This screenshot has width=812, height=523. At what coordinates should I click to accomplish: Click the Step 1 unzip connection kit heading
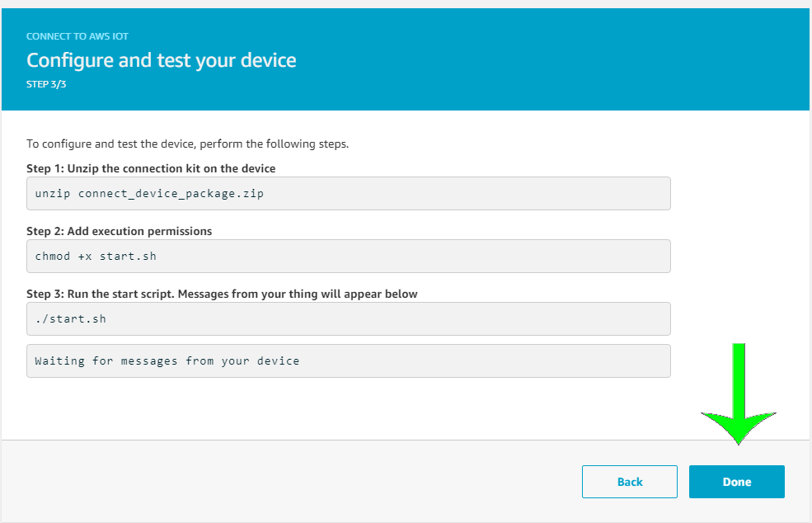click(x=151, y=168)
